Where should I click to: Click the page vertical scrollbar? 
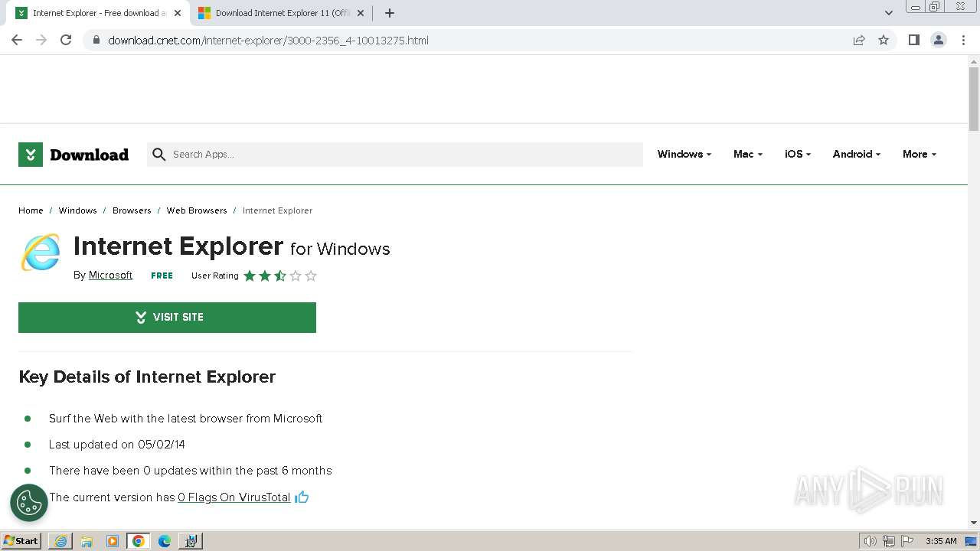tap(974, 99)
